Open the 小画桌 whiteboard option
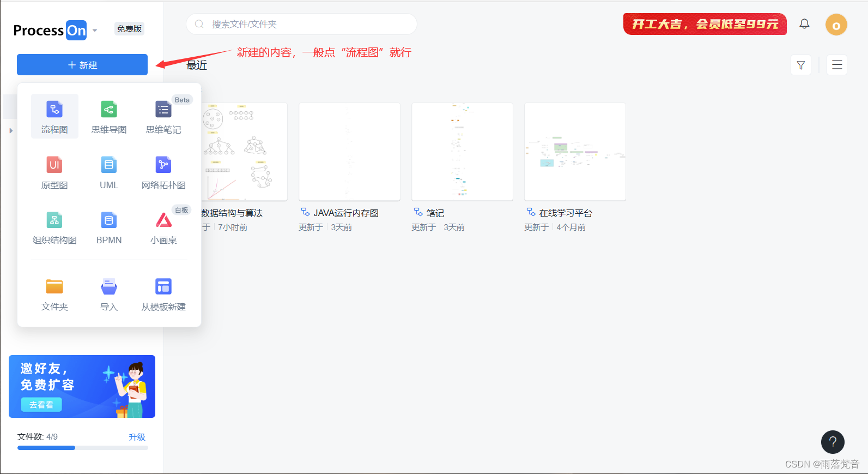Image resolution: width=868 pixels, height=474 pixels. (163, 227)
